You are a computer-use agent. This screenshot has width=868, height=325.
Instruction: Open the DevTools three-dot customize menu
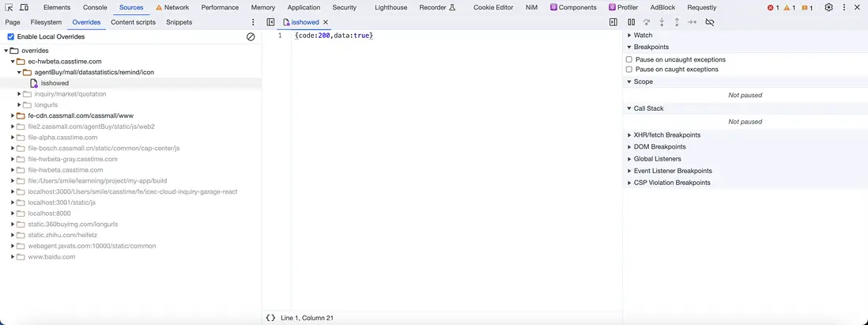pos(844,7)
